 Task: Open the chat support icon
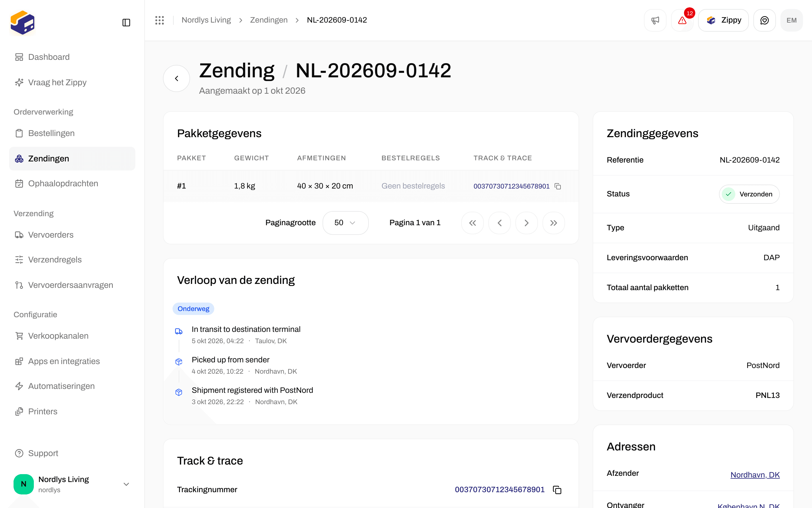(764, 20)
